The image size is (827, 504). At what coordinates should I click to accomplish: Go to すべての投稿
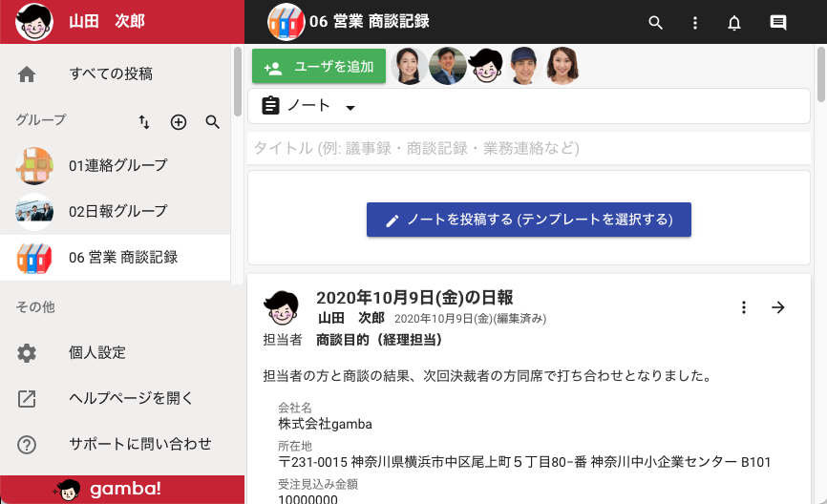115,73
